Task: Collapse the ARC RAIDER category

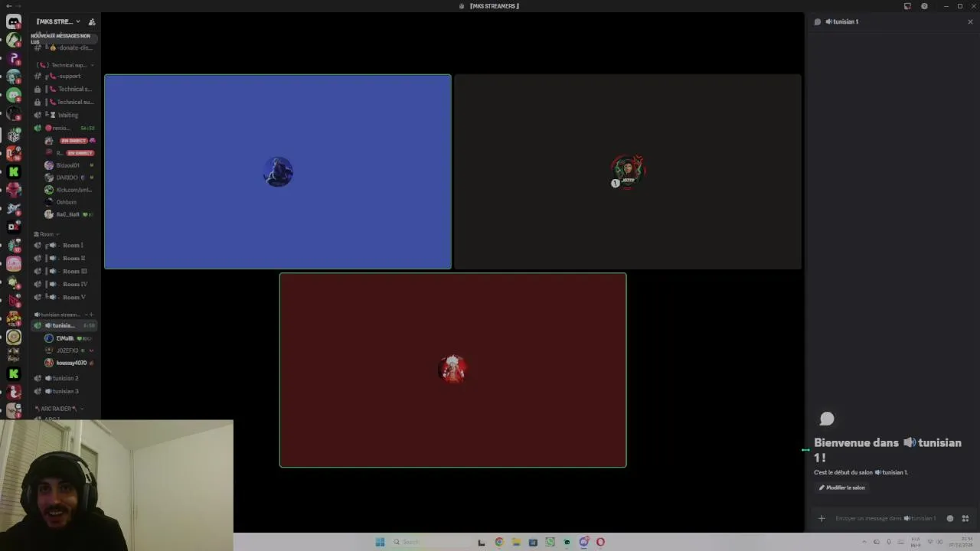Action: (x=59, y=409)
